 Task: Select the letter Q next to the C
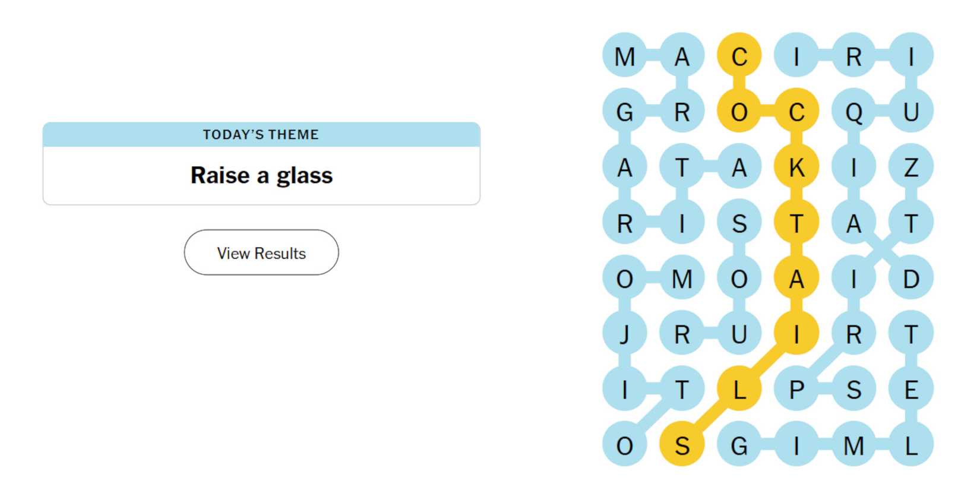854,112
